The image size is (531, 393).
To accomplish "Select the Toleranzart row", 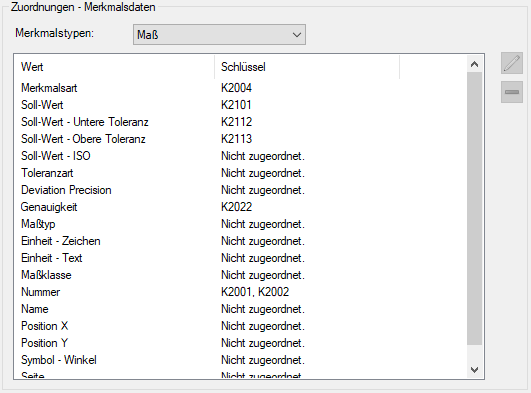I will point(240,173).
